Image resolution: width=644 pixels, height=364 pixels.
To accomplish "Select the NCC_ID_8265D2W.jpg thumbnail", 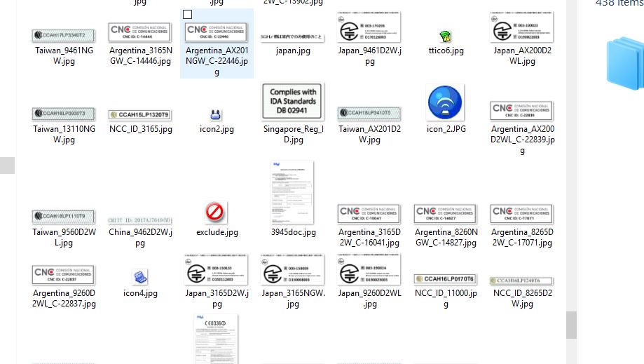I will coord(522,281).
